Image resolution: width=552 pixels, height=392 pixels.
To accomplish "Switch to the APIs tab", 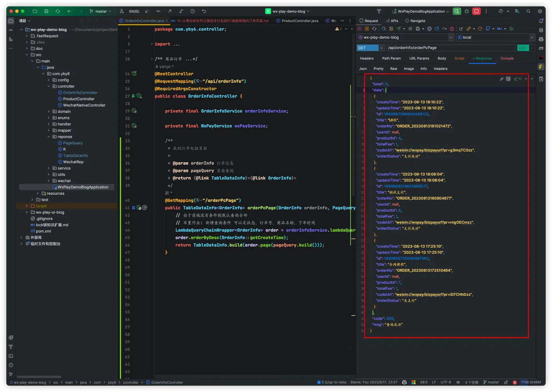I will pyautogui.click(x=392, y=21).
